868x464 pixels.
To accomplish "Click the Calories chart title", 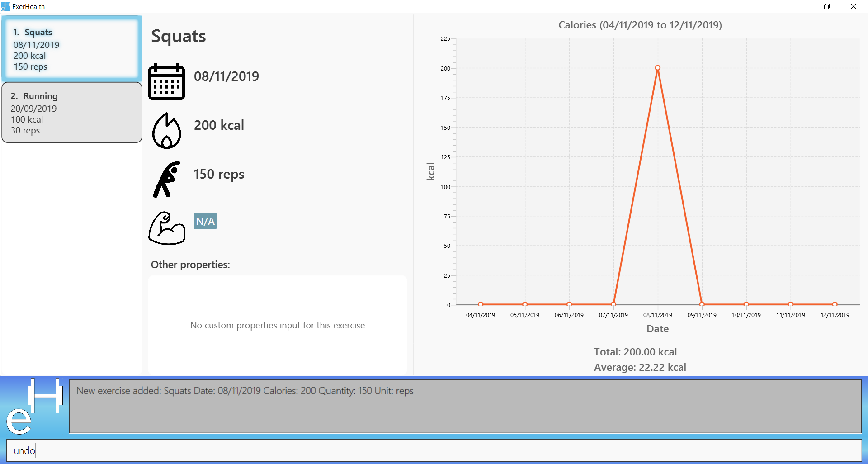I will tap(640, 25).
